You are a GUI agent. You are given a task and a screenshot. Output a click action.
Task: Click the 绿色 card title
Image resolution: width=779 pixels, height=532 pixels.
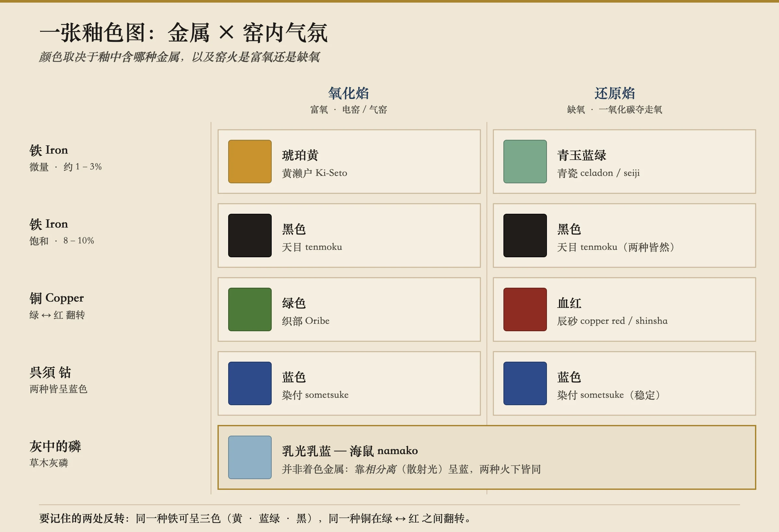[294, 304]
